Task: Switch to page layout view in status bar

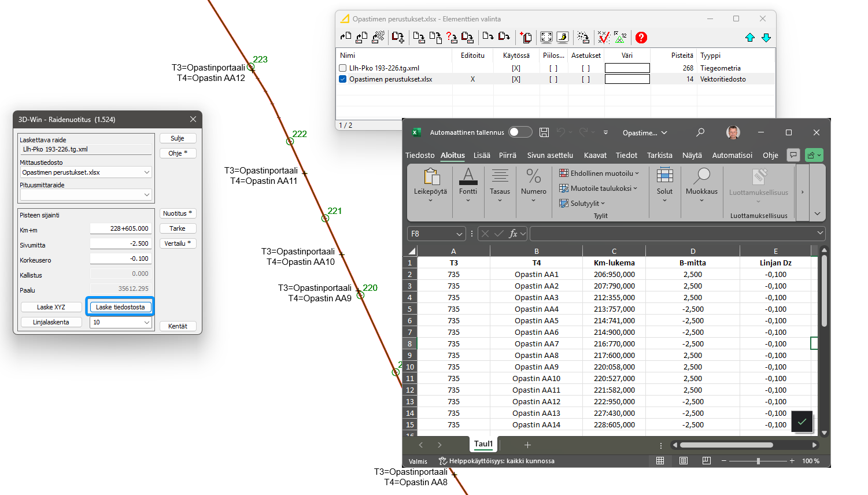Action: [684, 461]
